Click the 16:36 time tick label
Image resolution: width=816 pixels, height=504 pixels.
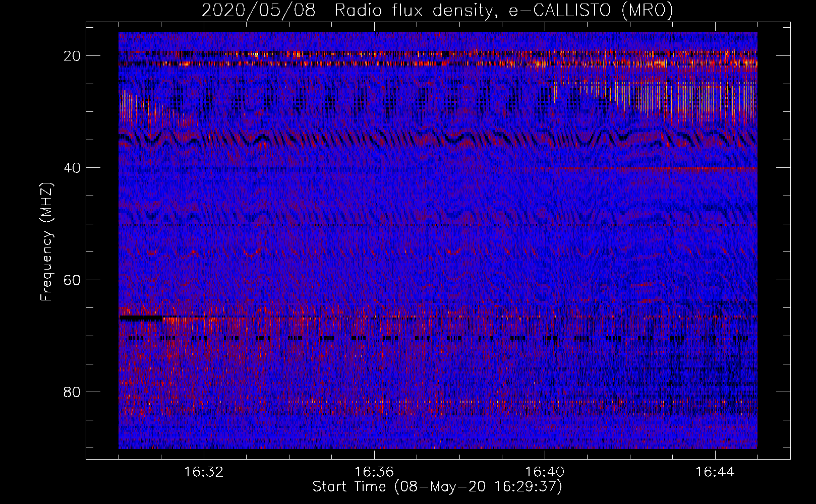click(374, 472)
